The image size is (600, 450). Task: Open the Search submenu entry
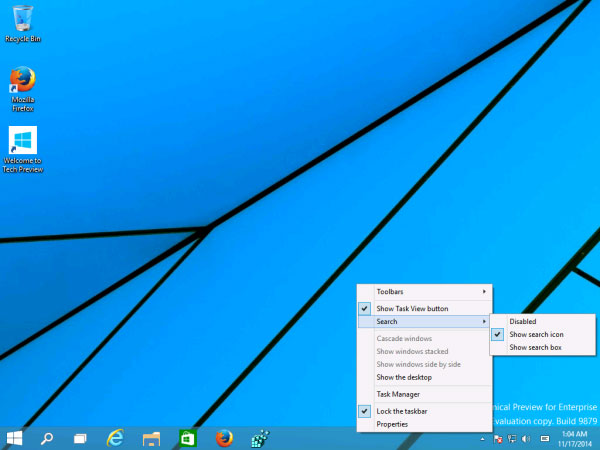425,321
